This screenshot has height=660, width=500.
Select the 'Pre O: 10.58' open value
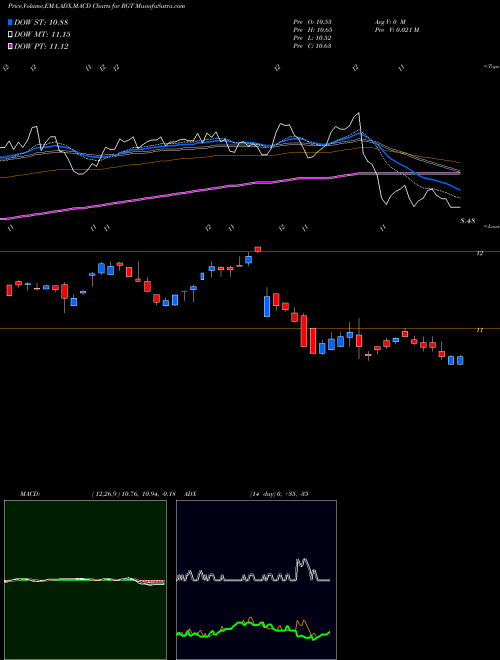click(x=312, y=21)
